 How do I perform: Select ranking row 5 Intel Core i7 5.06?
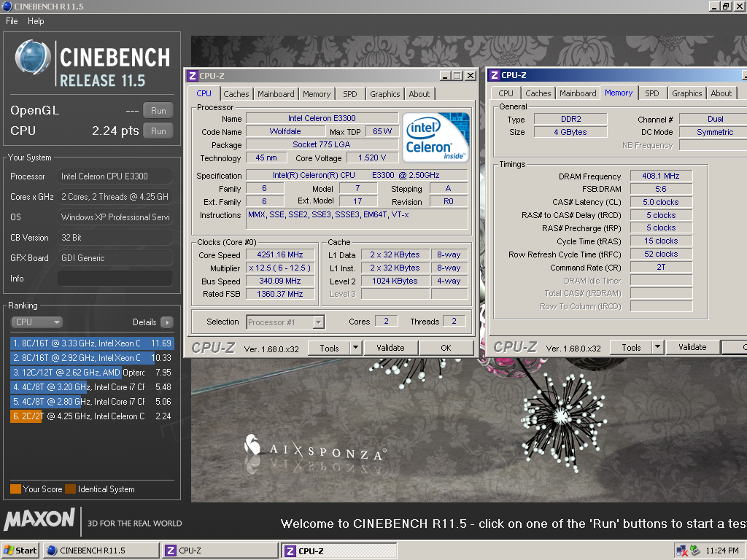[91, 402]
